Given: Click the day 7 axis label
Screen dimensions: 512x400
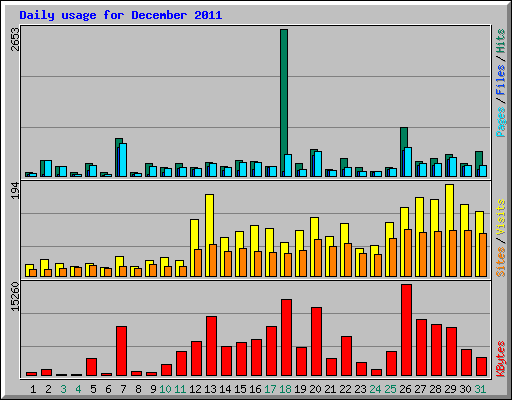Looking at the screenshot, I should [123, 389].
